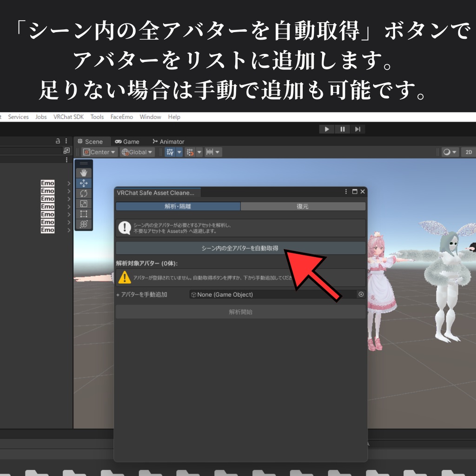Open the VRChat SDK menu
Viewport: 476px width, 476px height.
68,117
